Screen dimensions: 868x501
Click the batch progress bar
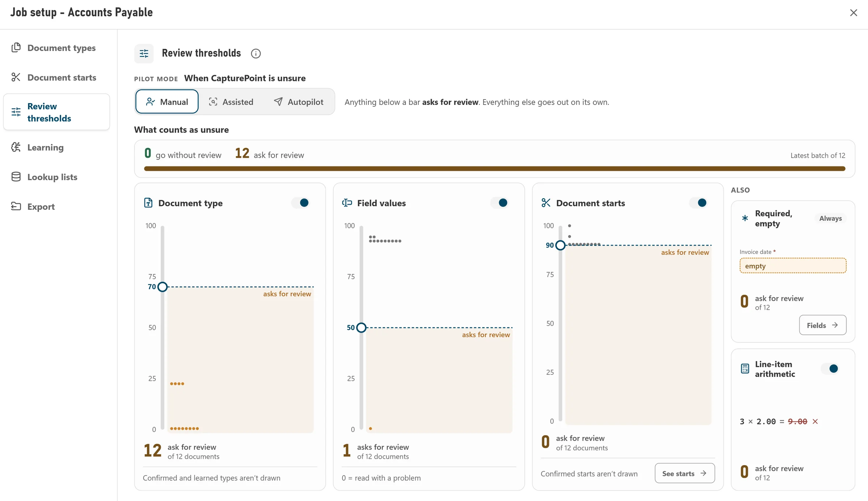494,169
